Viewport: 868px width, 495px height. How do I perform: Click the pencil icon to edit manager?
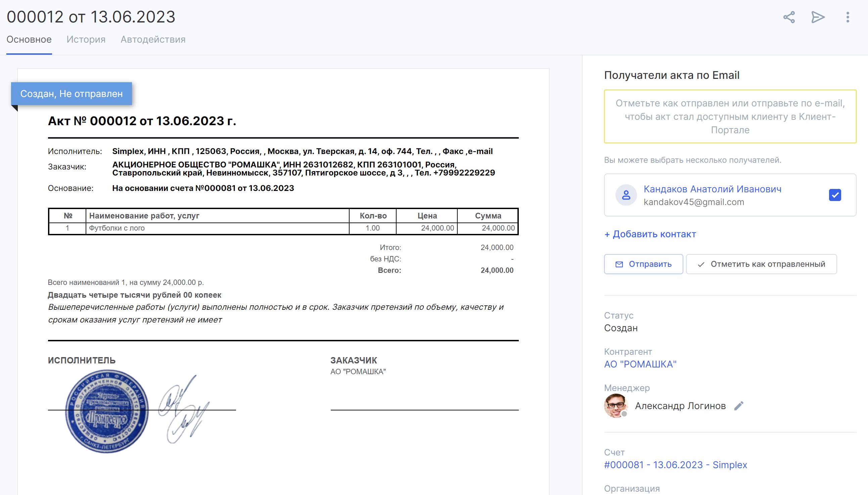point(739,406)
